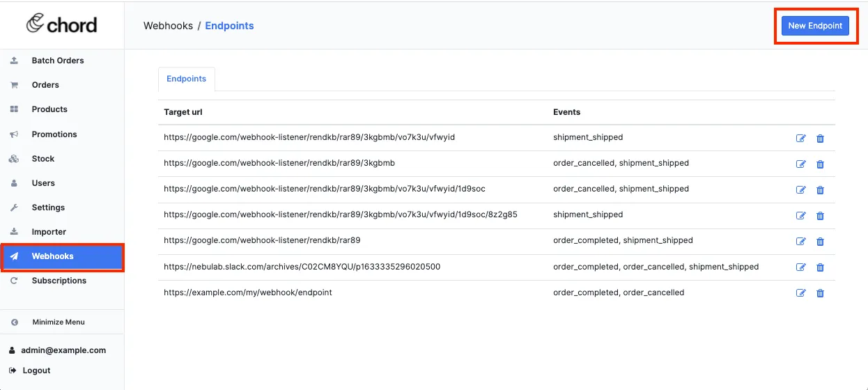Click the 'order_completed, order_cancelled' events cell
This screenshot has width=868, height=390.
tap(619, 292)
